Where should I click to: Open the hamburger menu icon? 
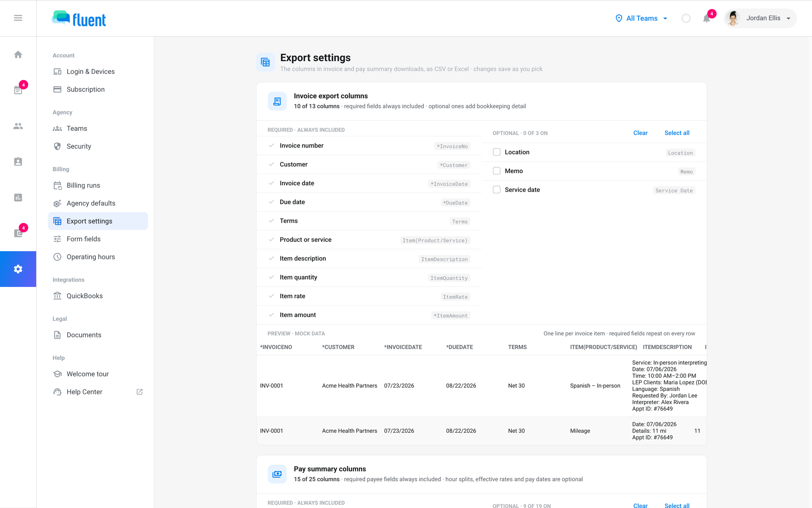coord(18,18)
